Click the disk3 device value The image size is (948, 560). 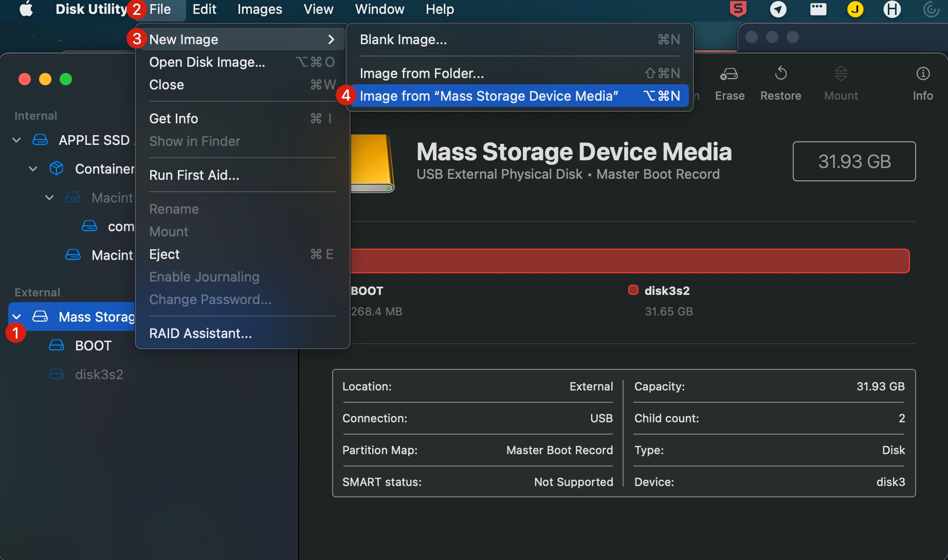click(x=890, y=482)
